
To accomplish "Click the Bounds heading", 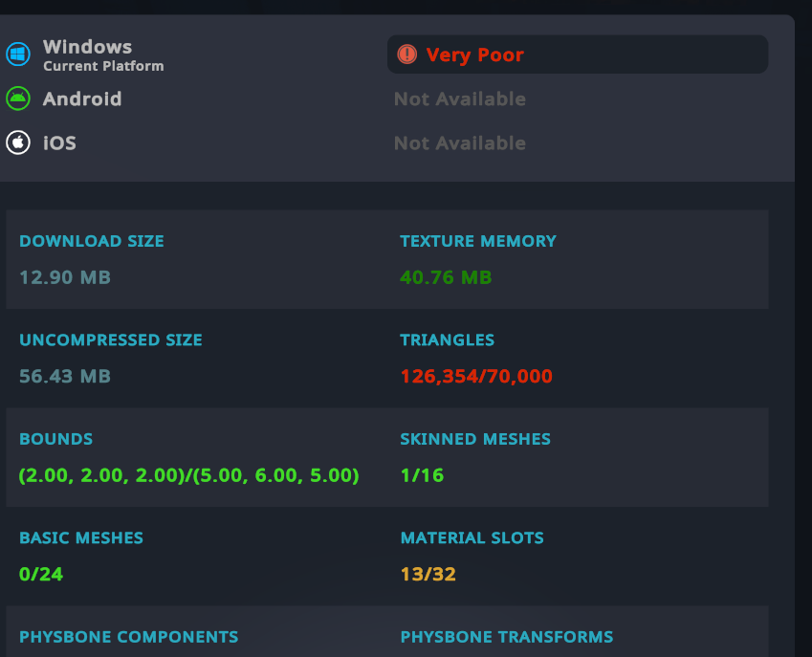I will click(x=55, y=439).
